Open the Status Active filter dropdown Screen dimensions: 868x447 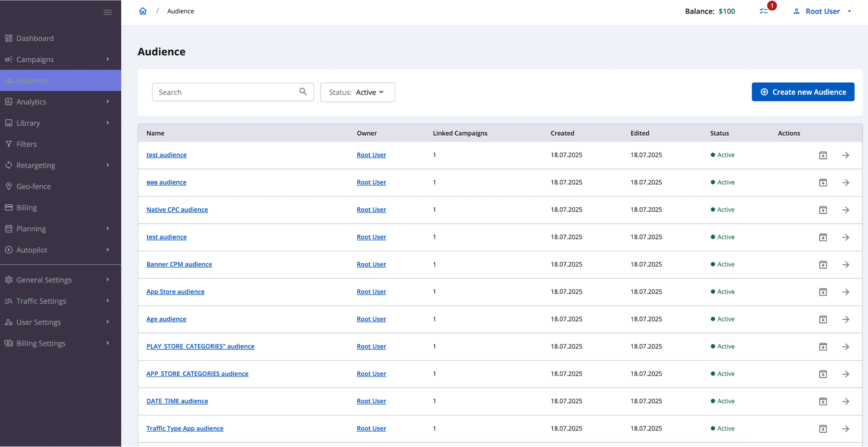(x=357, y=92)
